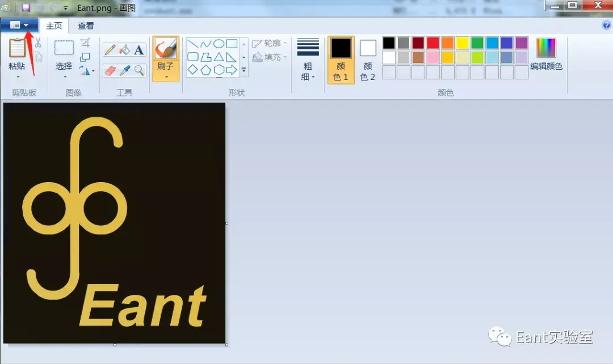Click the canvas bottom-middle resize handle
Image resolution: width=613 pixels, height=364 pixels.
pyautogui.click(x=115, y=345)
